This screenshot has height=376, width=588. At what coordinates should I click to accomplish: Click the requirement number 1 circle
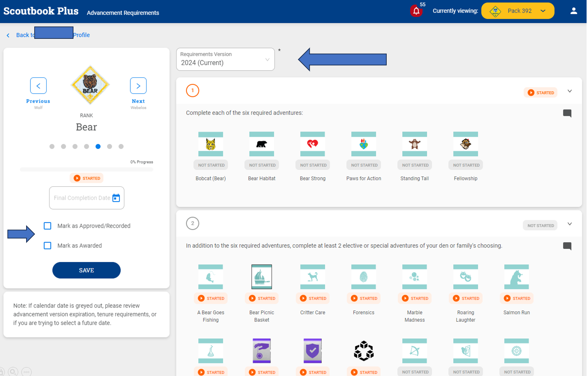pyautogui.click(x=193, y=91)
